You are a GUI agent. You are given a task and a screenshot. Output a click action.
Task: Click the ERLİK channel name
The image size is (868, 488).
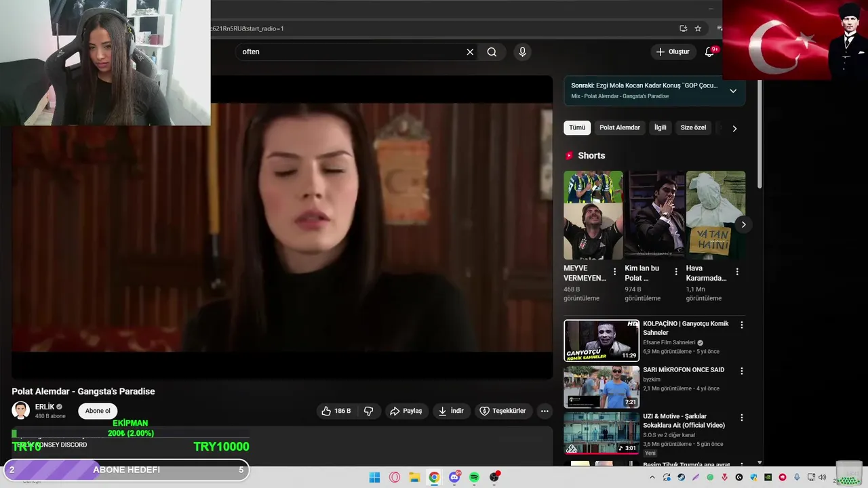45,407
